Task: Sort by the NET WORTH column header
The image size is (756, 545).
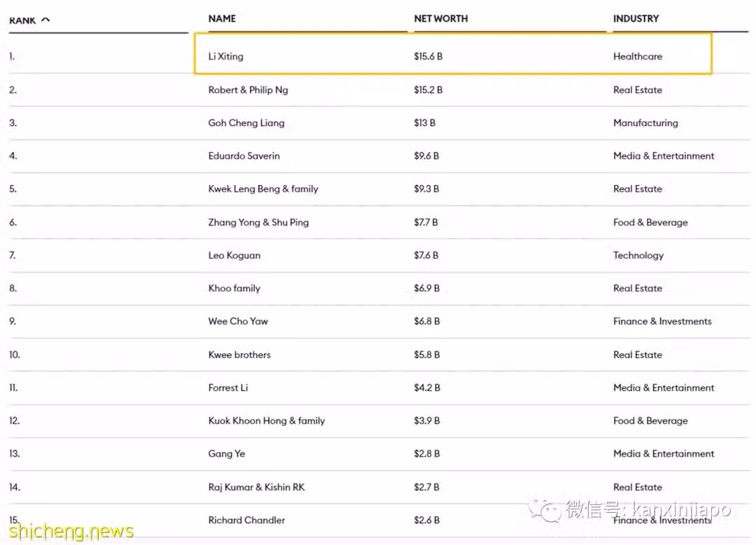Action: click(x=441, y=19)
